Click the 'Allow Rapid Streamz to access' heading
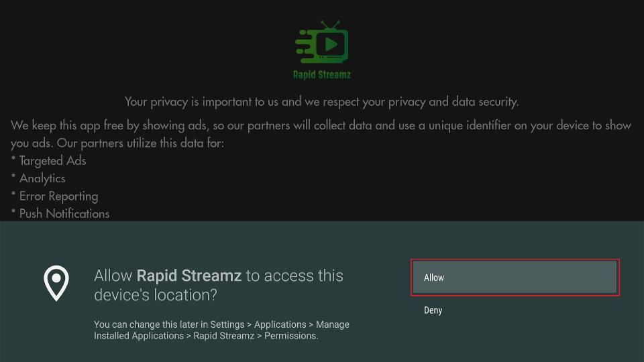The image size is (644, 362). point(219,285)
